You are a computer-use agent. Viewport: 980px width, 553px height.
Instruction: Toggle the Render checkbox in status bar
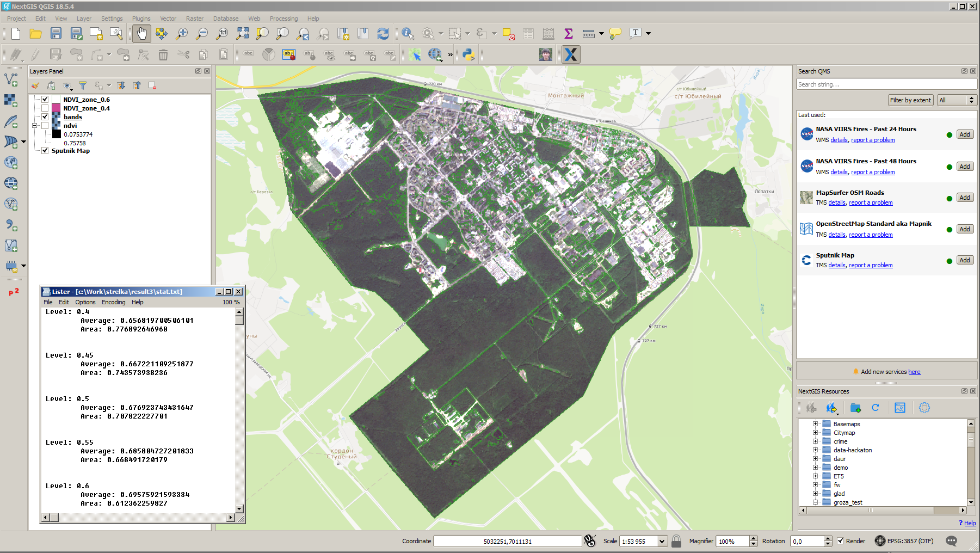pos(841,541)
